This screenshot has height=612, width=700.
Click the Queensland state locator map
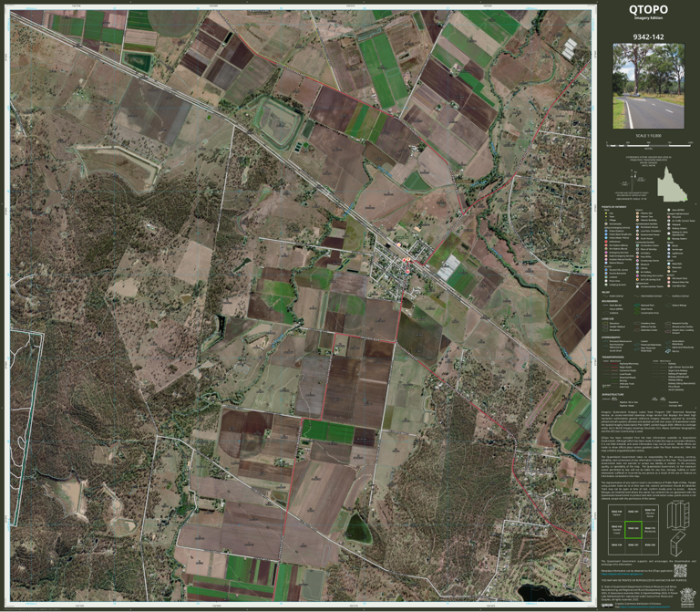tap(673, 184)
